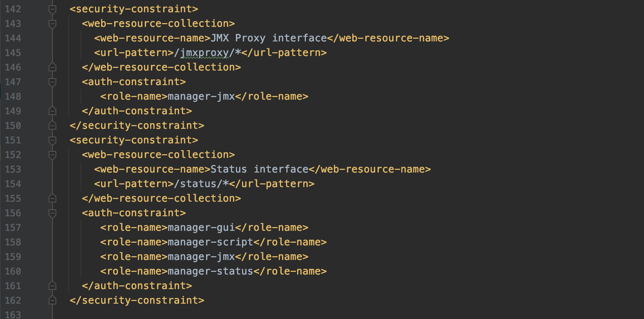This screenshot has width=644, height=319.
Task: Click line number 144 in gutter
Action: (13, 38)
